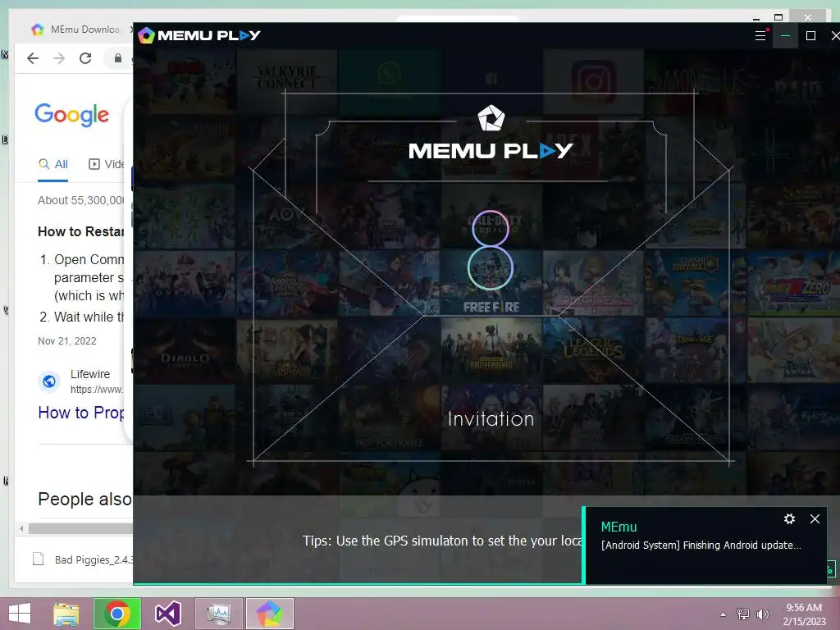Click the About 55,300,00 results text

(81, 200)
